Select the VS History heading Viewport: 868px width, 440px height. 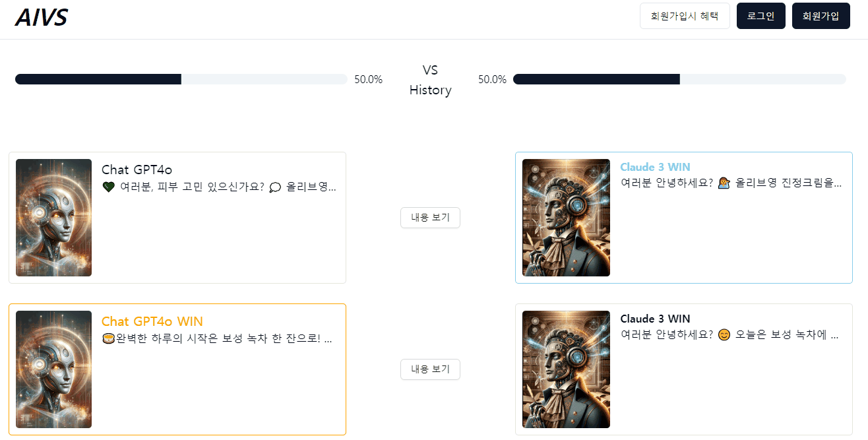[x=430, y=80]
